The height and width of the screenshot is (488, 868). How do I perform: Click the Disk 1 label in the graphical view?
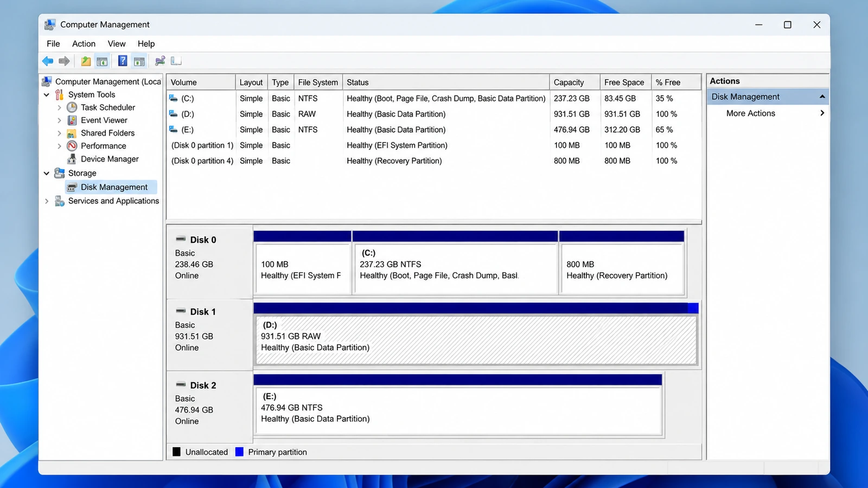[203, 312]
